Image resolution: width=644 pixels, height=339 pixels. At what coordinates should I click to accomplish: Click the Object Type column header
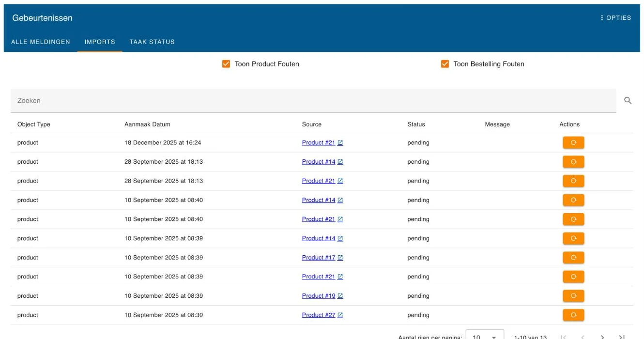point(34,124)
